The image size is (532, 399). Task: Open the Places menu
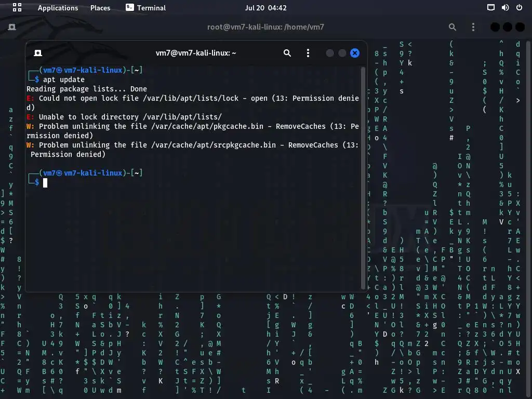tap(100, 8)
